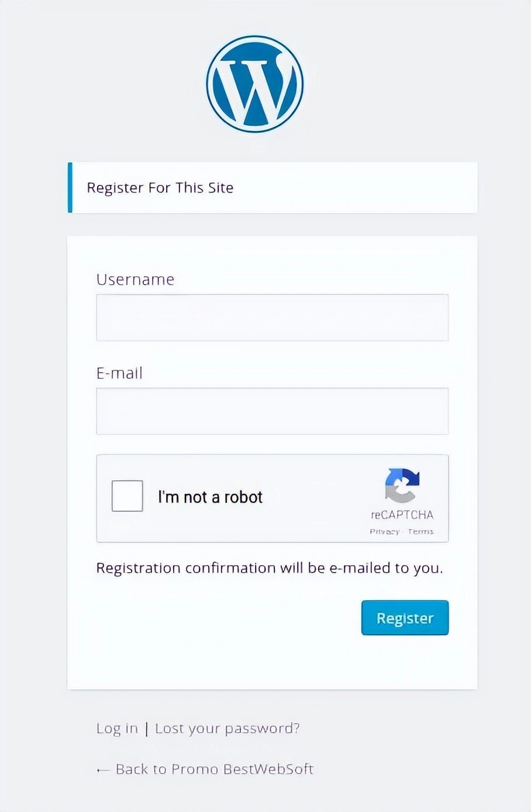This screenshot has width=531, height=812.
Task: Click the reCAPTCHA brand text
Action: pos(402,515)
